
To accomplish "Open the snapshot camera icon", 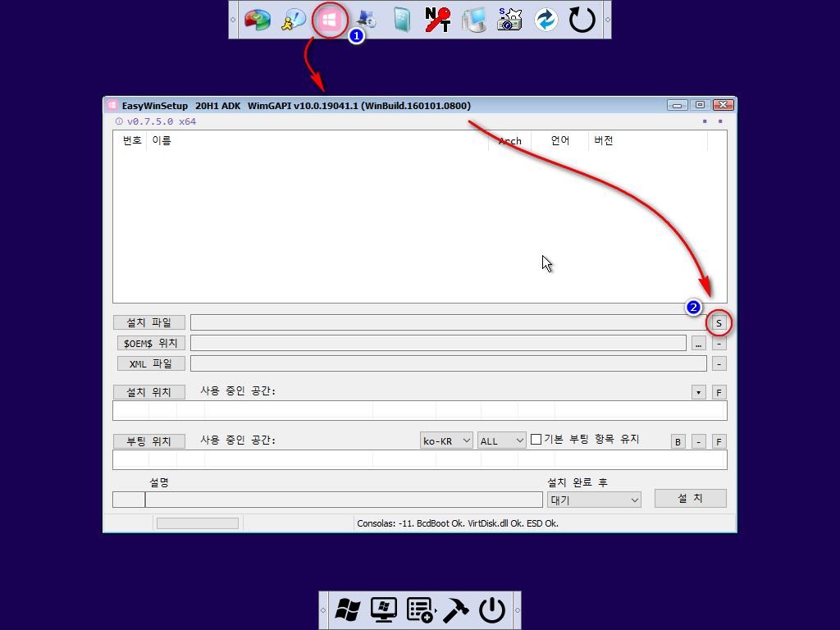I will pos(509,20).
